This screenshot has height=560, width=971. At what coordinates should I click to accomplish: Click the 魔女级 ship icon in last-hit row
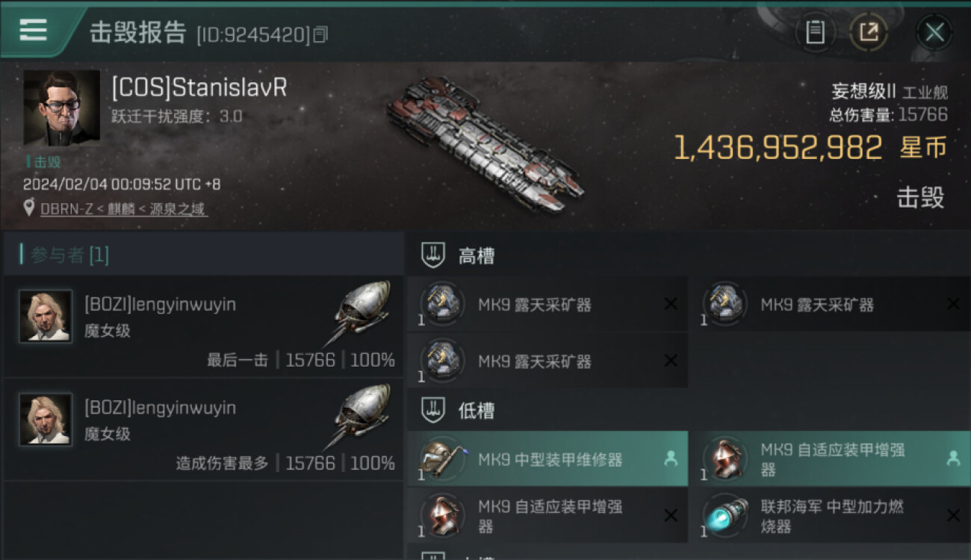click(x=359, y=313)
